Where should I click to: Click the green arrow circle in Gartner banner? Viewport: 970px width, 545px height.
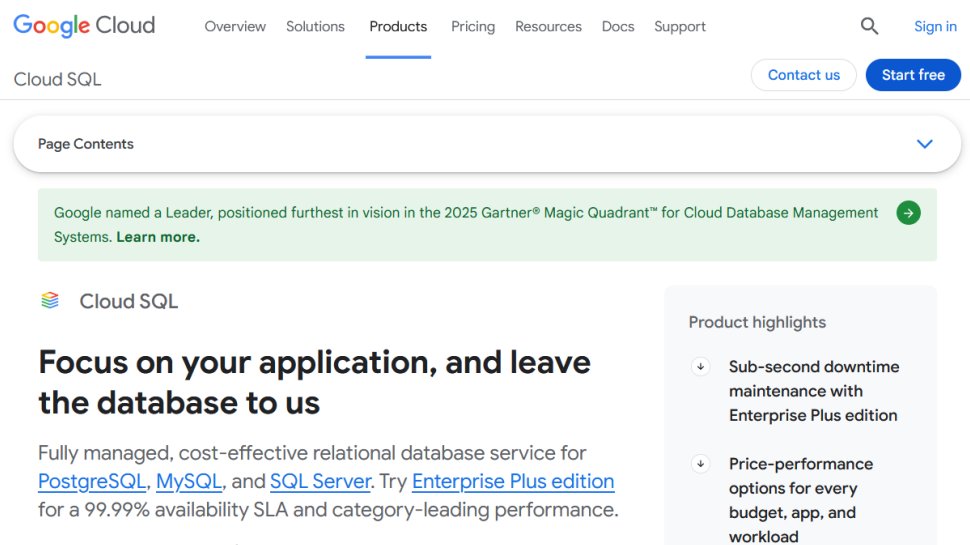tap(908, 213)
